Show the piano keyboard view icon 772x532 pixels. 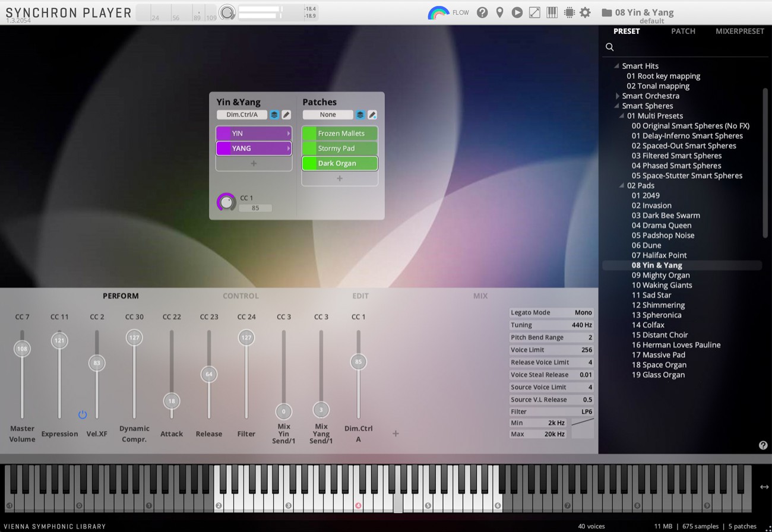(552, 12)
